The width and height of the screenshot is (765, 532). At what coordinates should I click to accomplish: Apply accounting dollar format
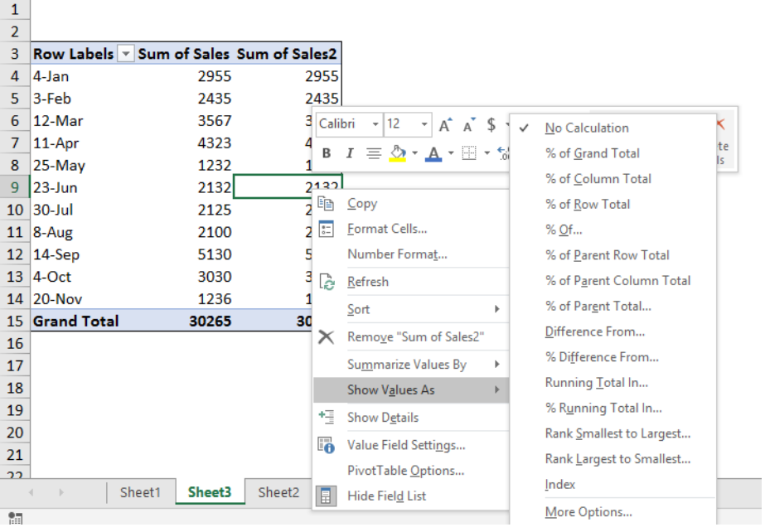(491, 125)
